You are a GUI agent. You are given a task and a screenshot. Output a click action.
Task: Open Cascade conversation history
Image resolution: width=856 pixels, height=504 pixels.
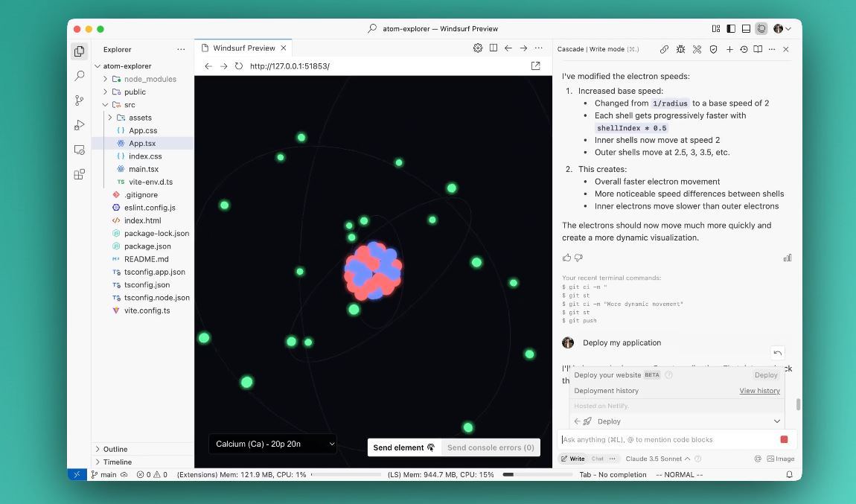[744, 49]
